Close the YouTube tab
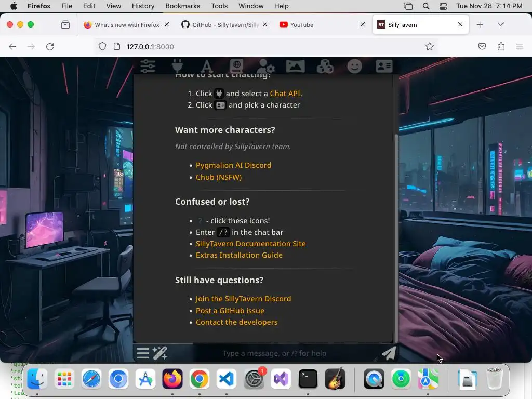532x399 pixels. [x=362, y=24]
